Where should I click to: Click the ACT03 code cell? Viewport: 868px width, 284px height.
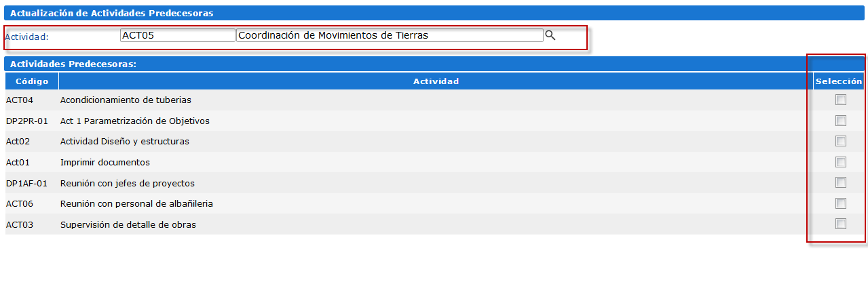[20, 224]
